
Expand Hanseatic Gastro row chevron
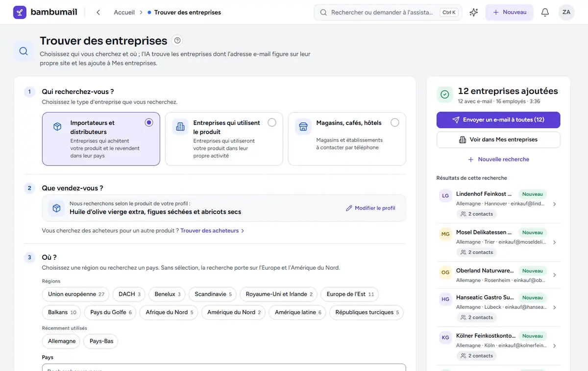(x=554, y=307)
